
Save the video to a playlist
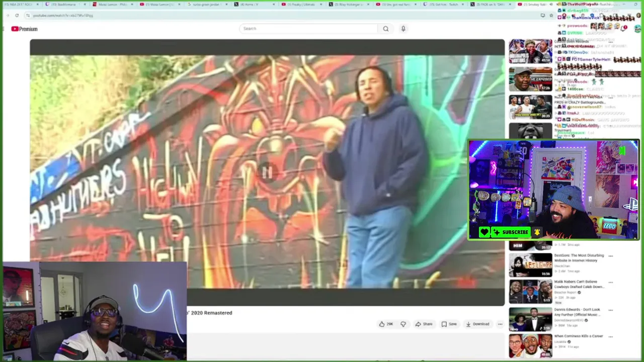tap(449, 324)
